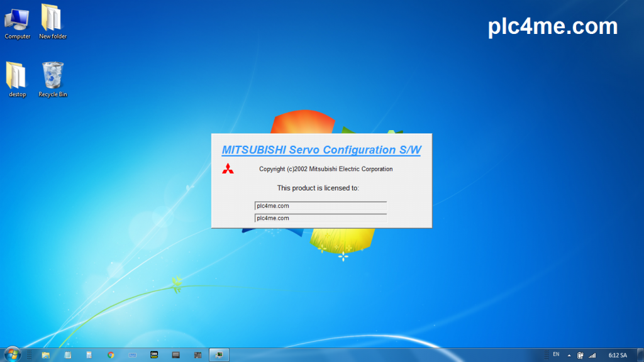
Task: Launch Google Chrome from the taskbar
Action: [x=111, y=355]
